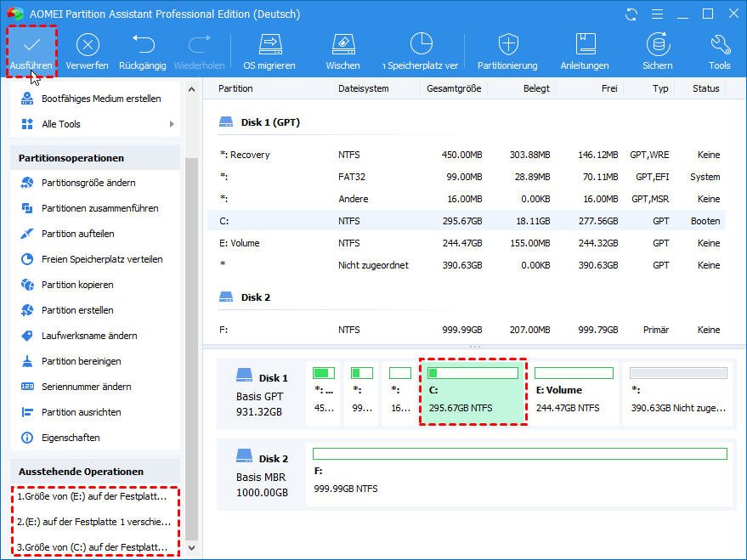The image size is (747, 560).
Task: Click the Wiederholen redo icon
Action: click(x=199, y=51)
